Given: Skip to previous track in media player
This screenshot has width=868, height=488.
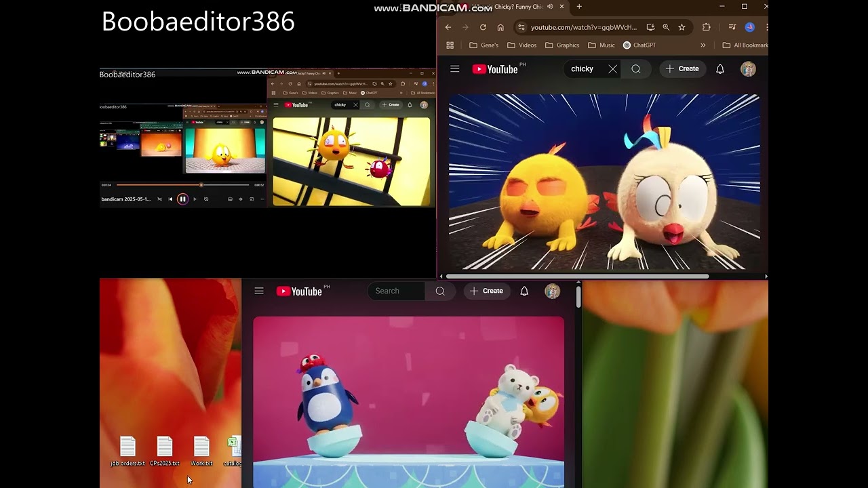Looking at the screenshot, I should [170, 199].
